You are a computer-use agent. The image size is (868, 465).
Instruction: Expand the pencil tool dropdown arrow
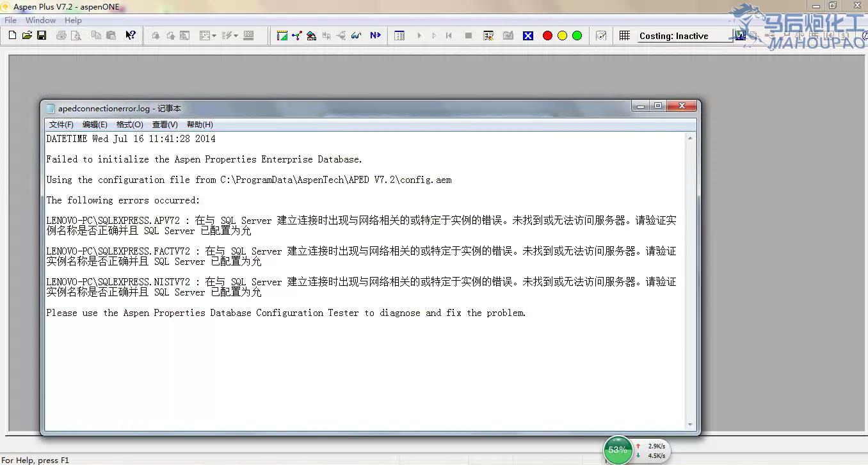pyautogui.click(x=236, y=36)
